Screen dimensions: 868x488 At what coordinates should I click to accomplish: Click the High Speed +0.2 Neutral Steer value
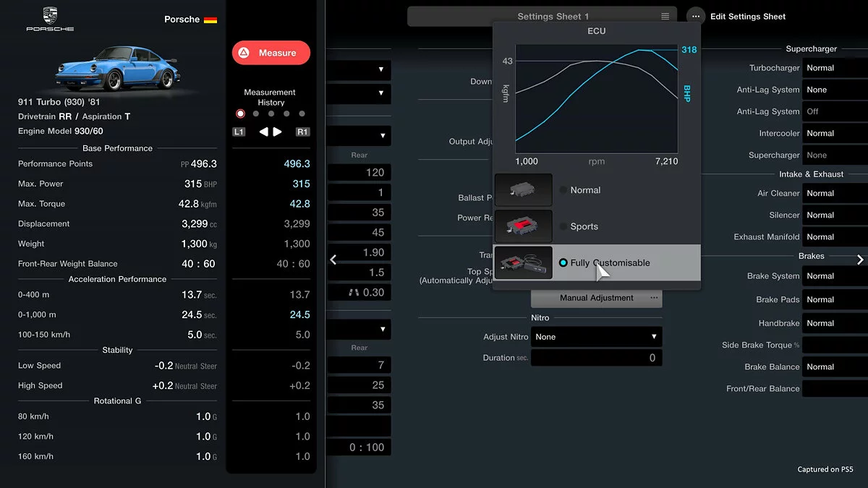pyautogui.click(x=184, y=385)
